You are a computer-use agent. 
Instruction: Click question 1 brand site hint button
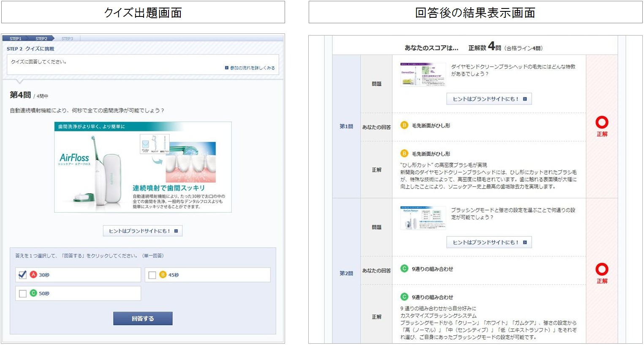coord(489,99)
